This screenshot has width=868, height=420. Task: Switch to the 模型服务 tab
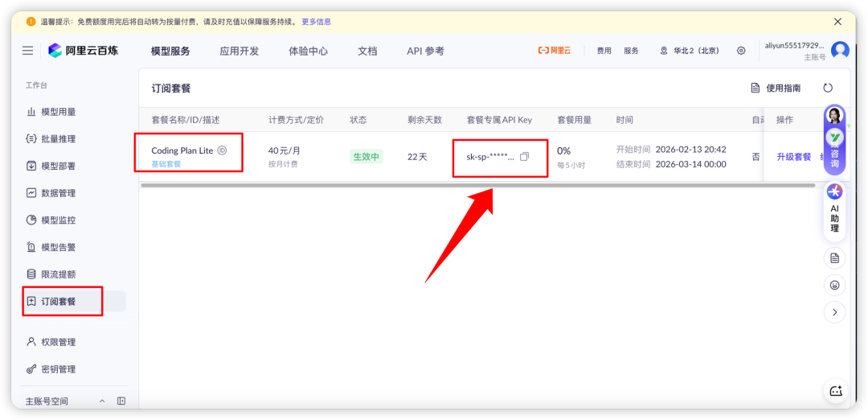click(x=170, y=51)
